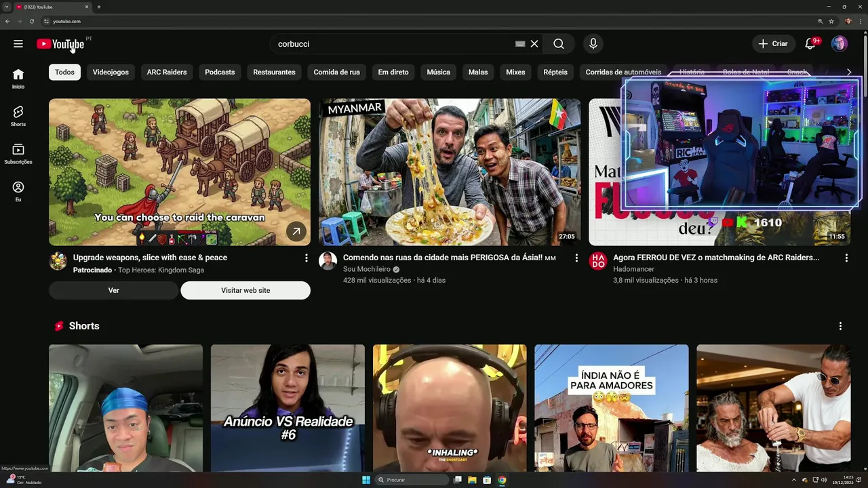Open Upgrade weapons ad title
Screen dimensions: 868x488
pyautogui.click(x=150, y=258)
